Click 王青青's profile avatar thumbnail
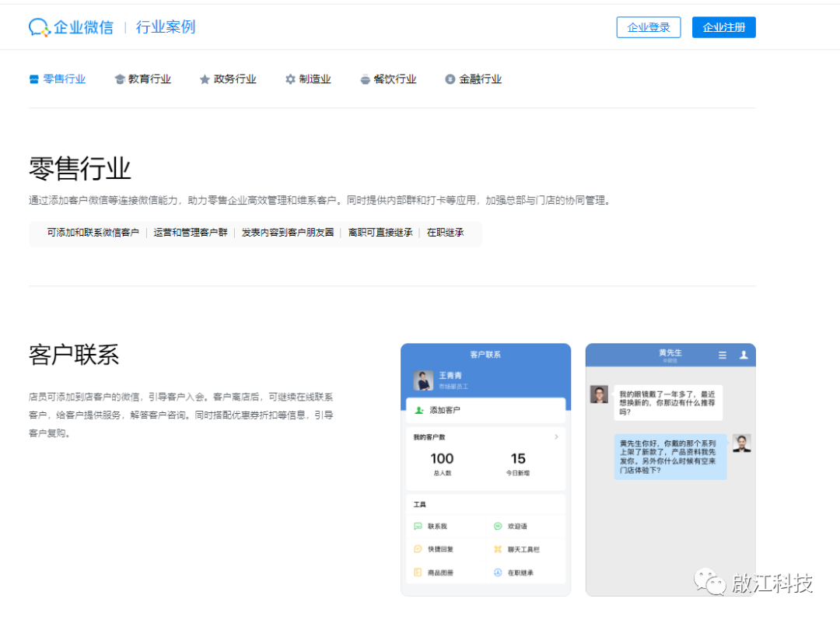Image resolution: width=840 pixels, height=620 pixels. click(424, 380)
